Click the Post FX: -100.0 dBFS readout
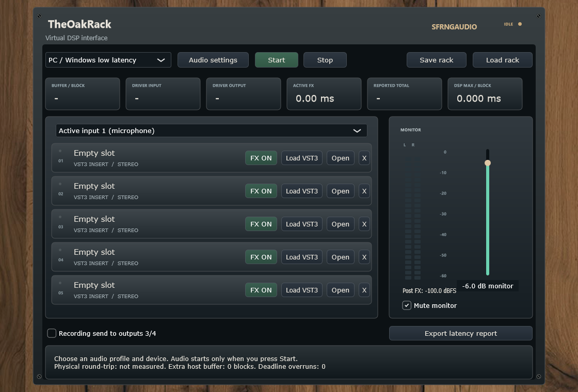The width and height of the screenshot is (578, 392). click(429, 291)
